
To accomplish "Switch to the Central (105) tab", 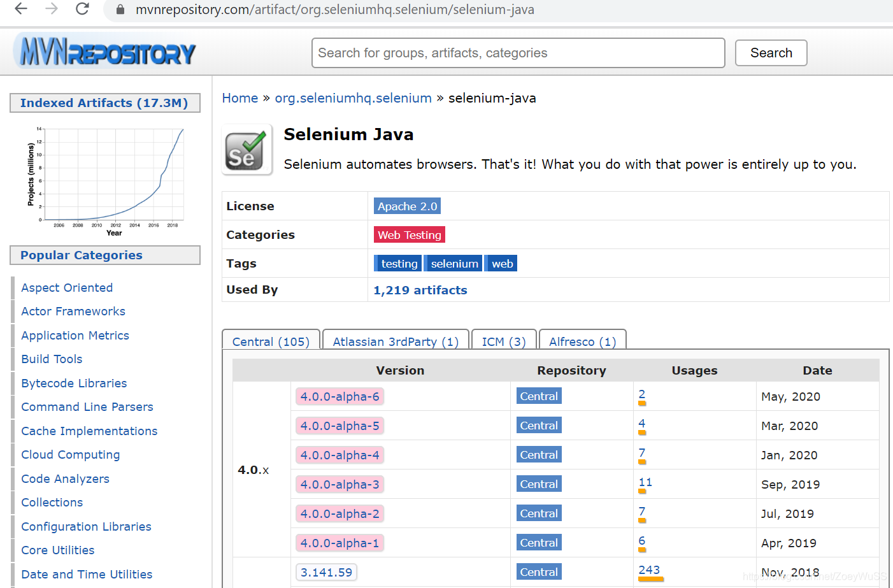I will (271, 340).
